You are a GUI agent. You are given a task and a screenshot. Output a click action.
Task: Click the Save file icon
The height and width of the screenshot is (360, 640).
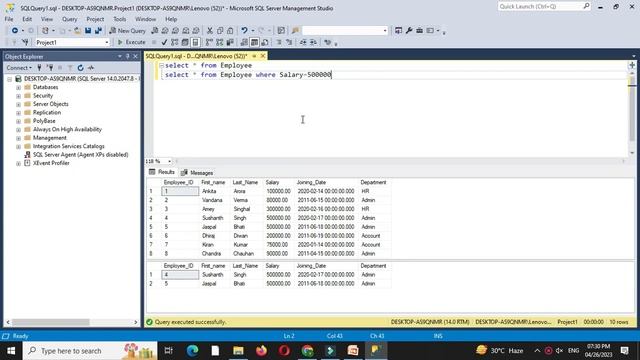(88, 31)
